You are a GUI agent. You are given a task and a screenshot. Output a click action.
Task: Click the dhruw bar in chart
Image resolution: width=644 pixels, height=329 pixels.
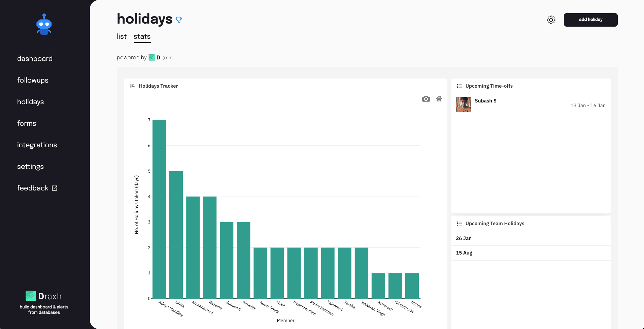tap(412, 286)
